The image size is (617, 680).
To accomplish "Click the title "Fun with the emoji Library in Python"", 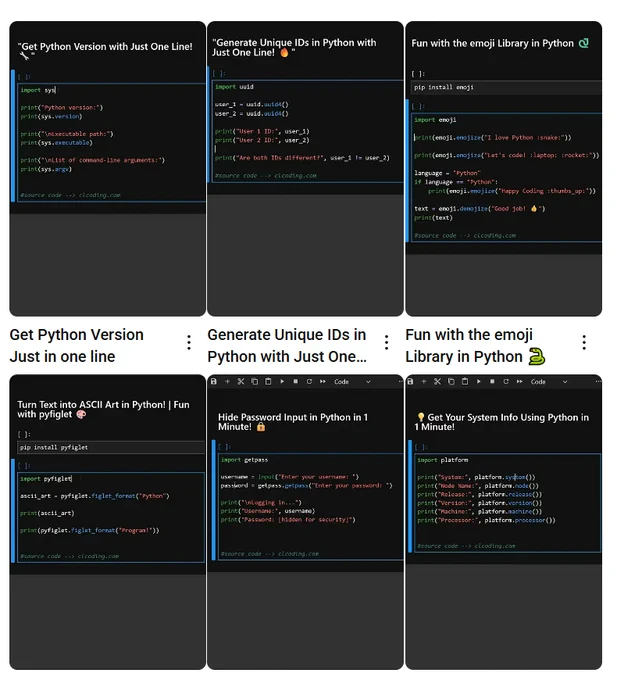I will pos(475,346).
